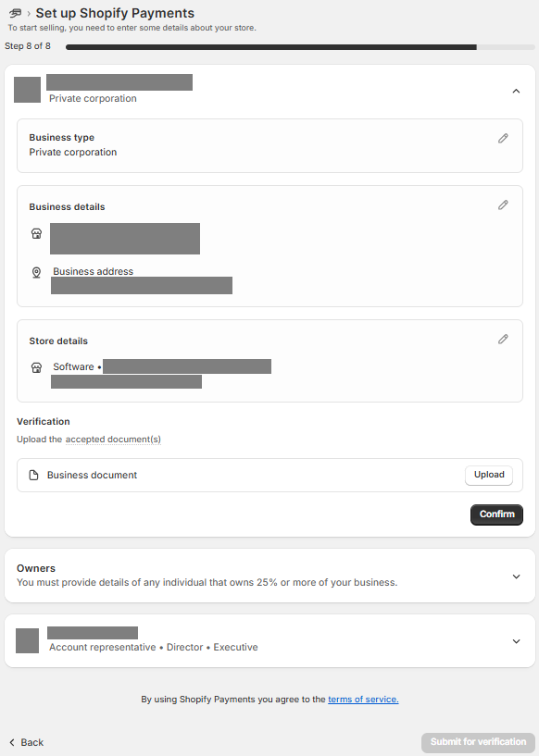
Task: Upload a business document
Action: 489,475
